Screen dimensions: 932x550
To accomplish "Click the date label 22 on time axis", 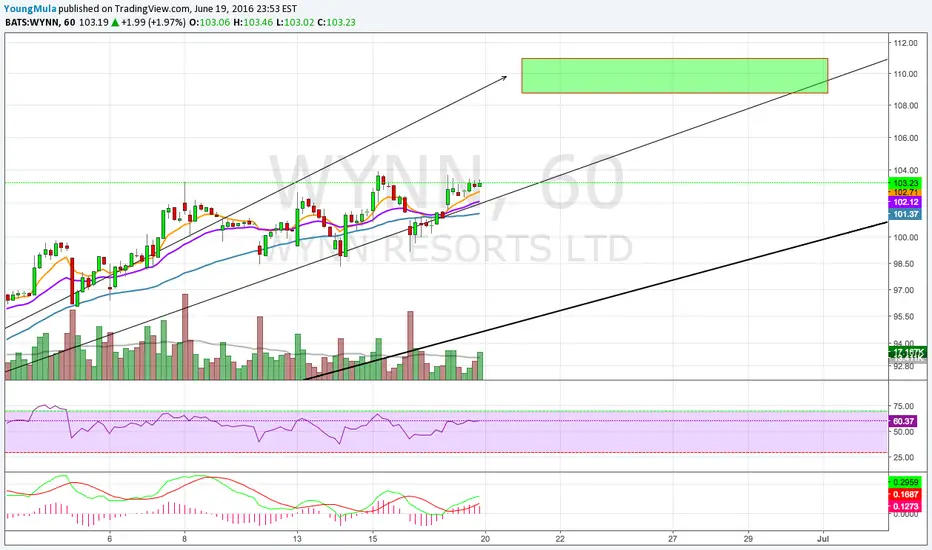I will [560, 539].
